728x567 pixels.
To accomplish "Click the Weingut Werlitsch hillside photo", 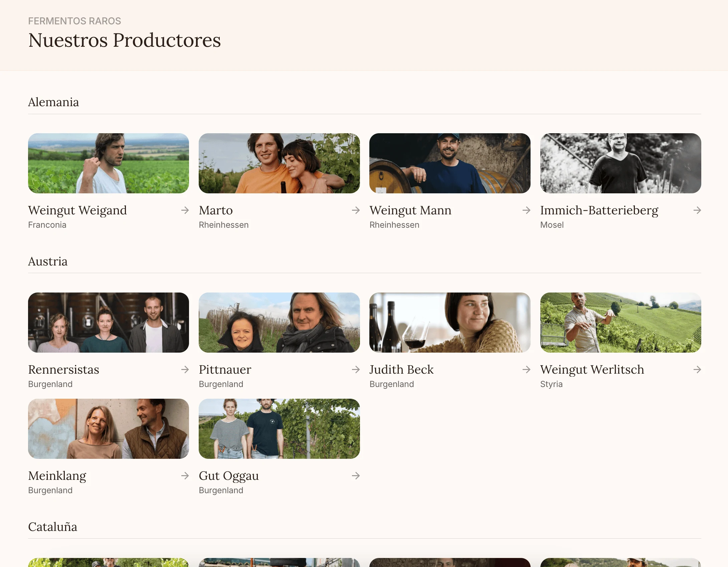I will click(620, 323).
